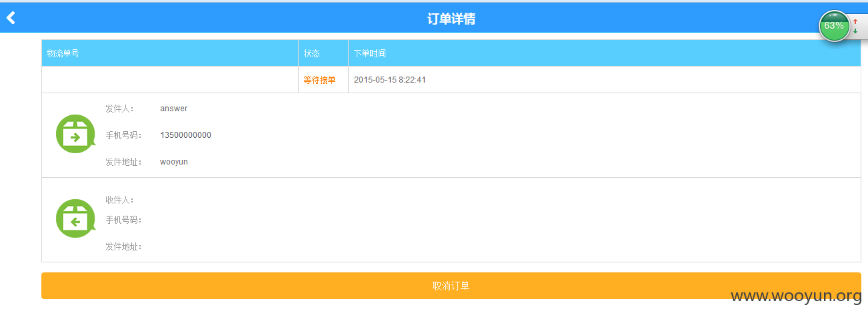Click the green 63% floating widget

click(834, 26)
